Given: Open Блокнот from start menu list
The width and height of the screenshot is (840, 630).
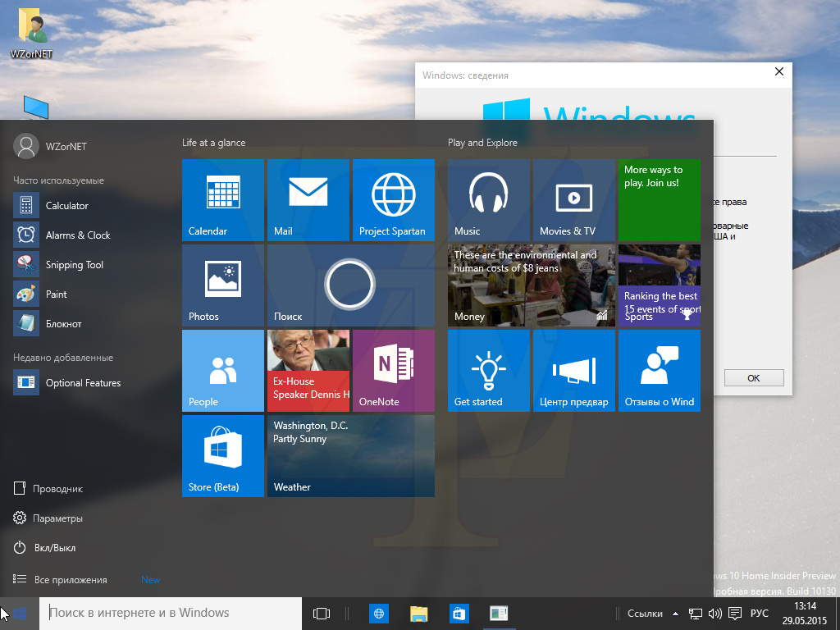Looking at the screenshot, I should coord(63,323).
